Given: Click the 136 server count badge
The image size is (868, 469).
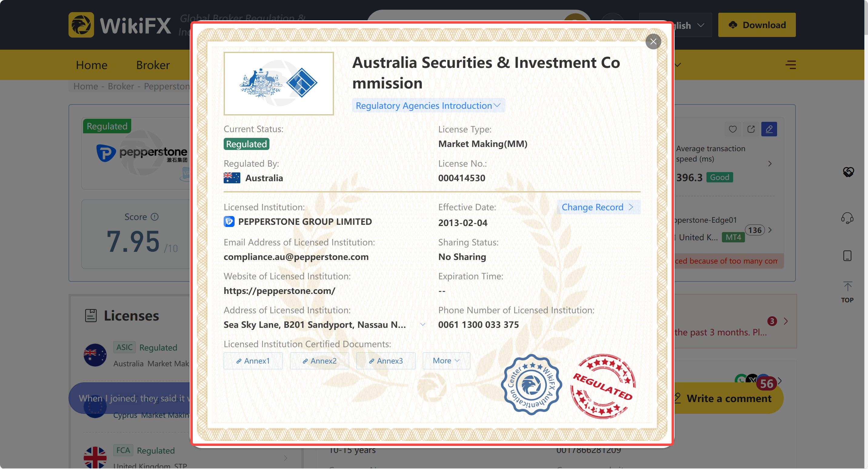Looking at the screenshot, I should click(x=755, y=230).
